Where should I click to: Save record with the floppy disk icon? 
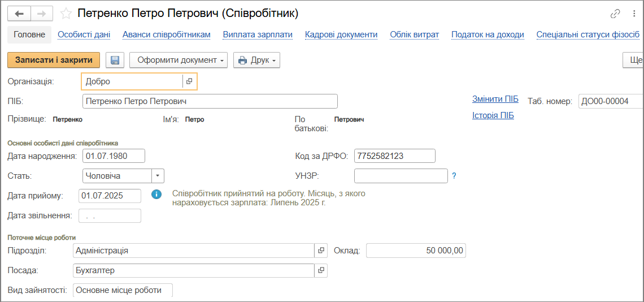click(x=115, y=60)
